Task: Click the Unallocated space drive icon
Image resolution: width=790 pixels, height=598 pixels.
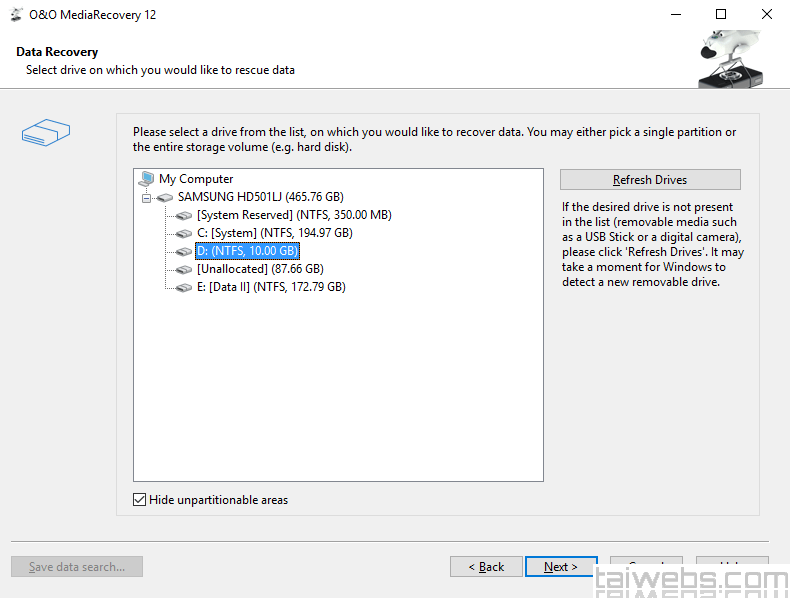Action: pyautogui.click(x=184, y=269)
